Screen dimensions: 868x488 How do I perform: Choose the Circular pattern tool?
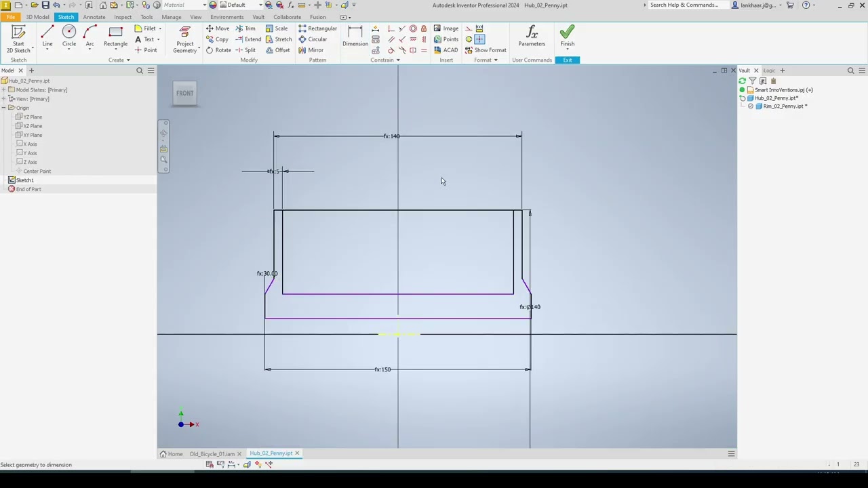pos(313,39)
